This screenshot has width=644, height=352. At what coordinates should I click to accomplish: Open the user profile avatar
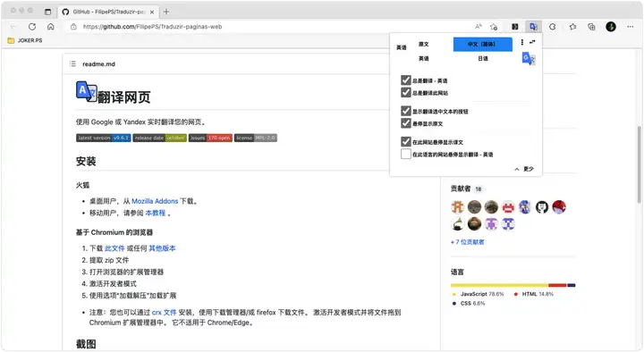tap(611, 27)
